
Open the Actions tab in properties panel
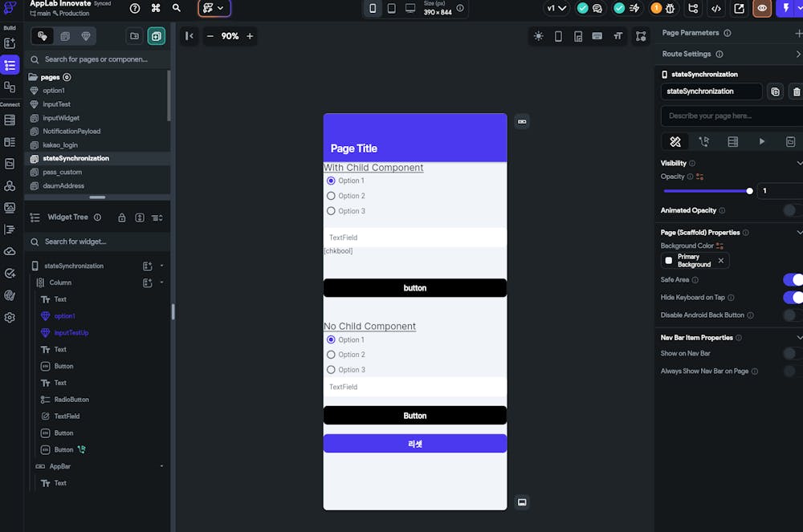(x=704, y=142)
